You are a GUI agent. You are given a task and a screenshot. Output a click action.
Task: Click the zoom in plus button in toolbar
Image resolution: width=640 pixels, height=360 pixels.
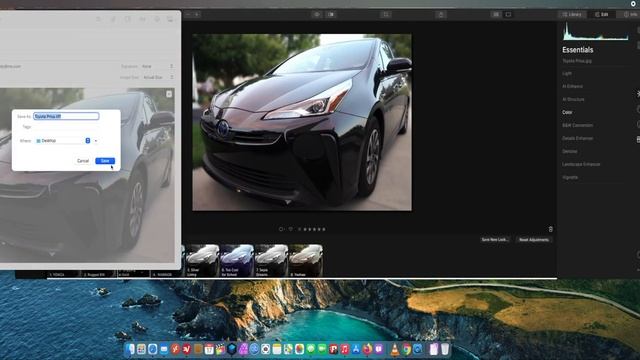pyautogui.click(x=197, y=14)
